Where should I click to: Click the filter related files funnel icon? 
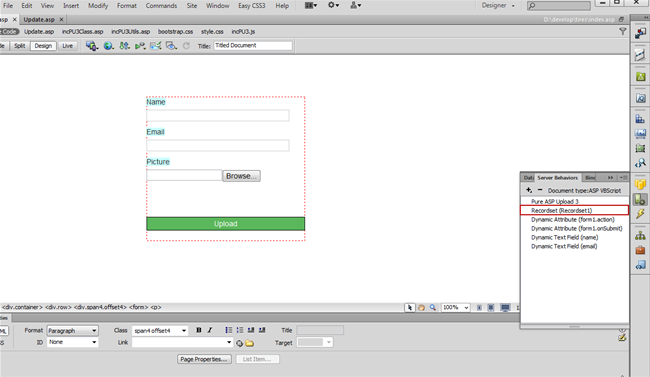click(622, 31)
